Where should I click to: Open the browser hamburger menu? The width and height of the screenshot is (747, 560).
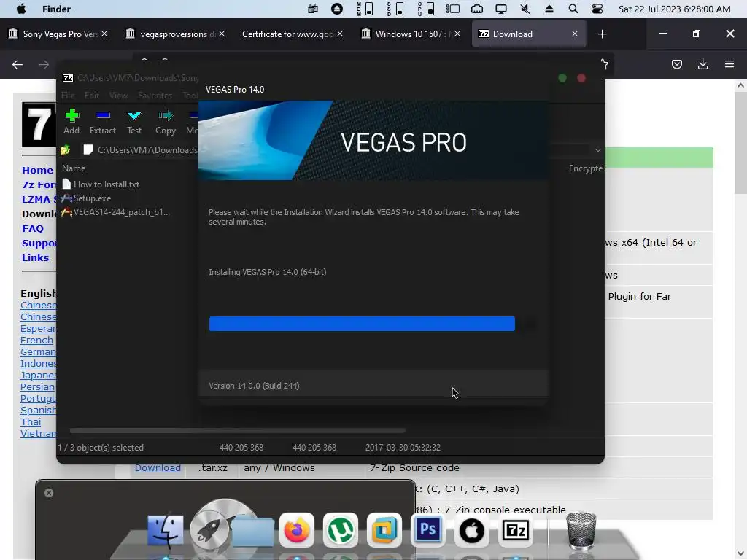coord(729,64)
